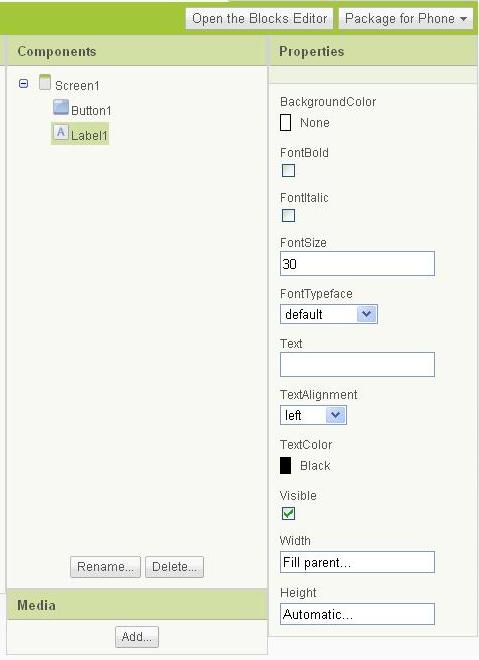
Task: Open the Blocks Editor
Action: click(259, 19)
